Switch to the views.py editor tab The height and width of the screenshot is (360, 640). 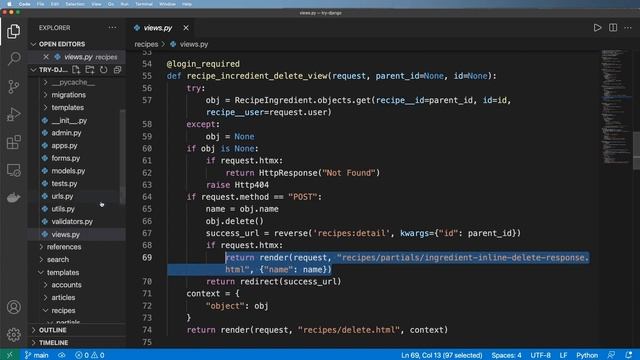coord(158,28)
